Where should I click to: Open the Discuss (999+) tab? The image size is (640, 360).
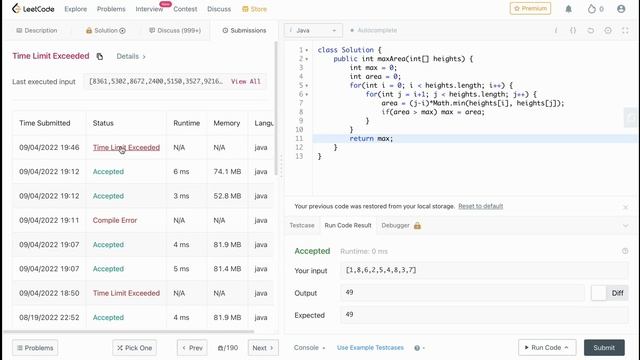175,30
